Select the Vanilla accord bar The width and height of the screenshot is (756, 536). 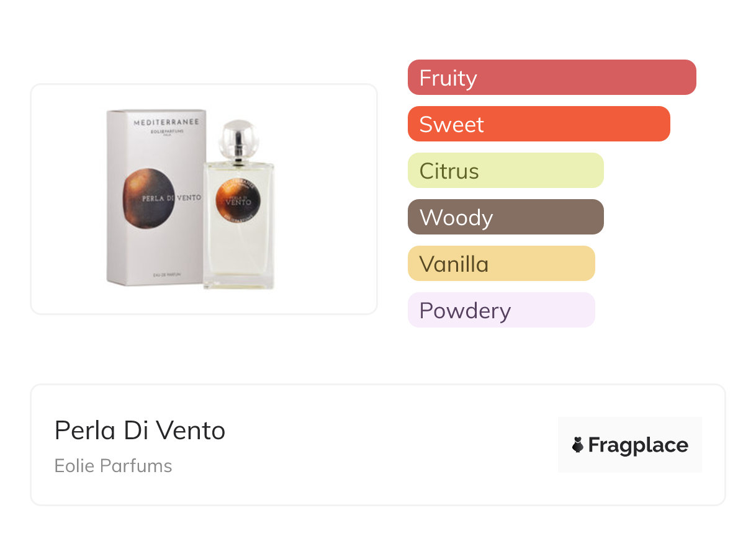tap(501, 264)
